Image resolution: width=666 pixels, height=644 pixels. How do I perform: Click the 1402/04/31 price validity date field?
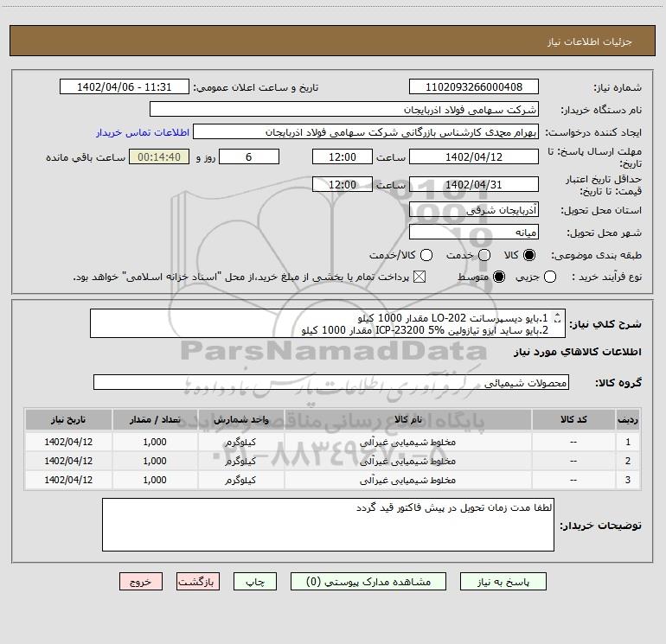coord(474,184)
